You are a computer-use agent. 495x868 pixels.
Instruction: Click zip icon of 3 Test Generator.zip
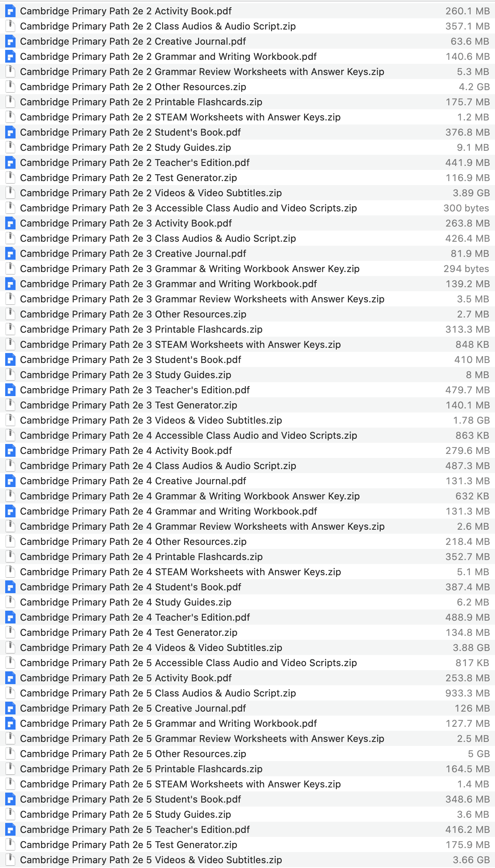point(10,405)
